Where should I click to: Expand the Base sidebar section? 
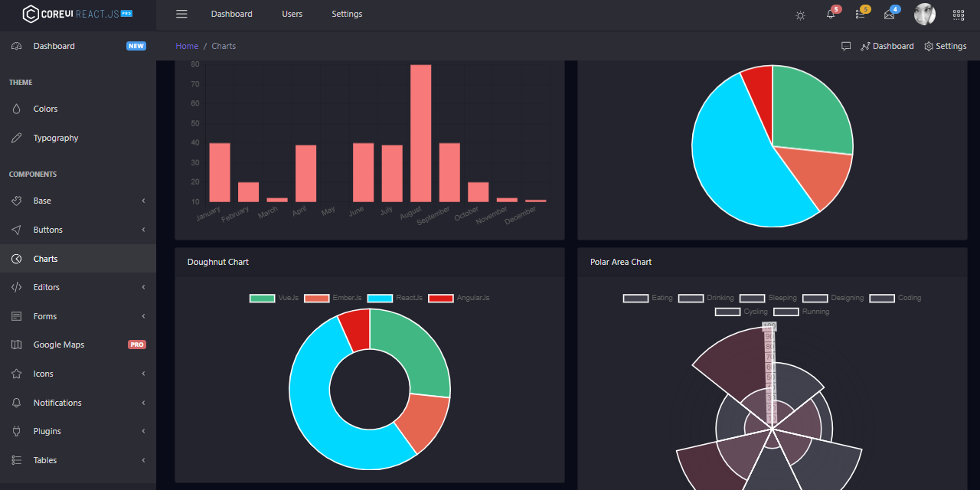(78, 201)
